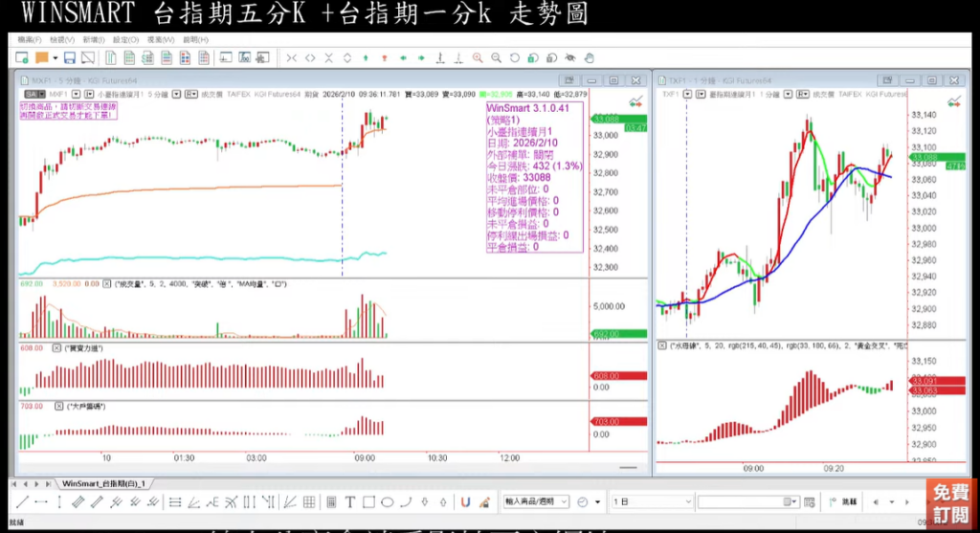Switch to WinSmart_台指期(白)_1 workspace tab

103,484
